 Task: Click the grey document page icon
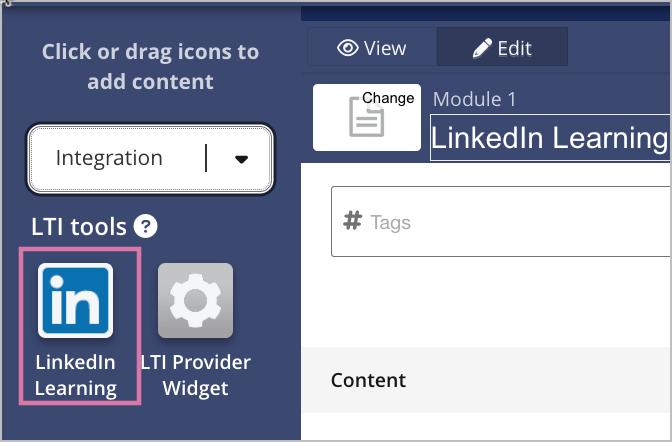click(366, 117)
